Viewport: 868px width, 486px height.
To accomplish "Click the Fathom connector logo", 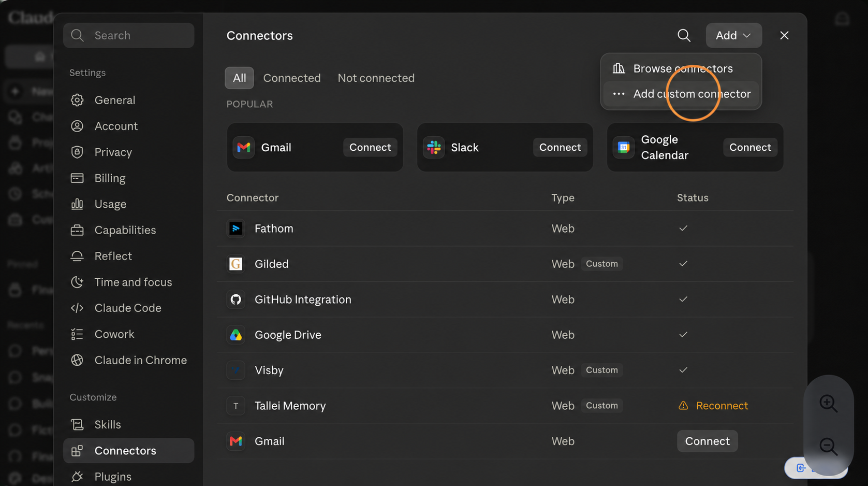I will [236, 228].
